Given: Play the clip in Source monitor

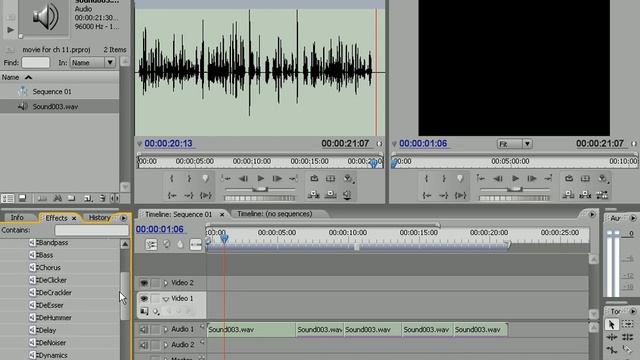Looking at the screenshot, I should (x=260, y=179).
